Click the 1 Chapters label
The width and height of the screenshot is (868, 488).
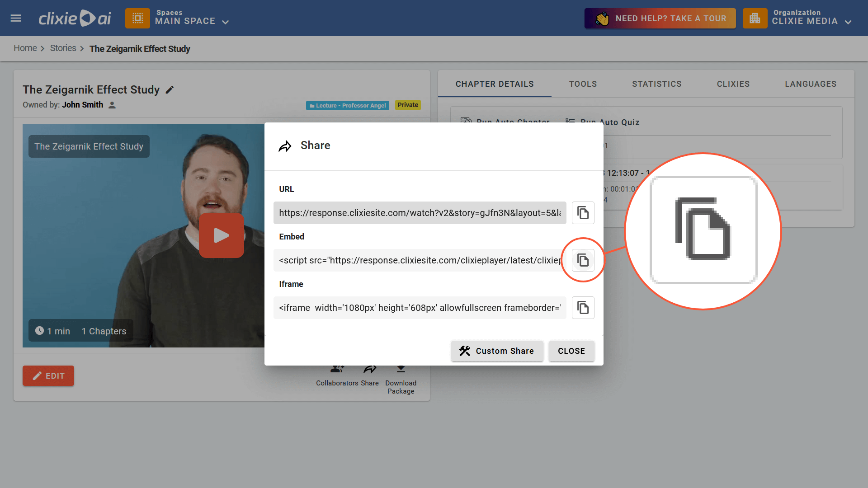point(104,331)
